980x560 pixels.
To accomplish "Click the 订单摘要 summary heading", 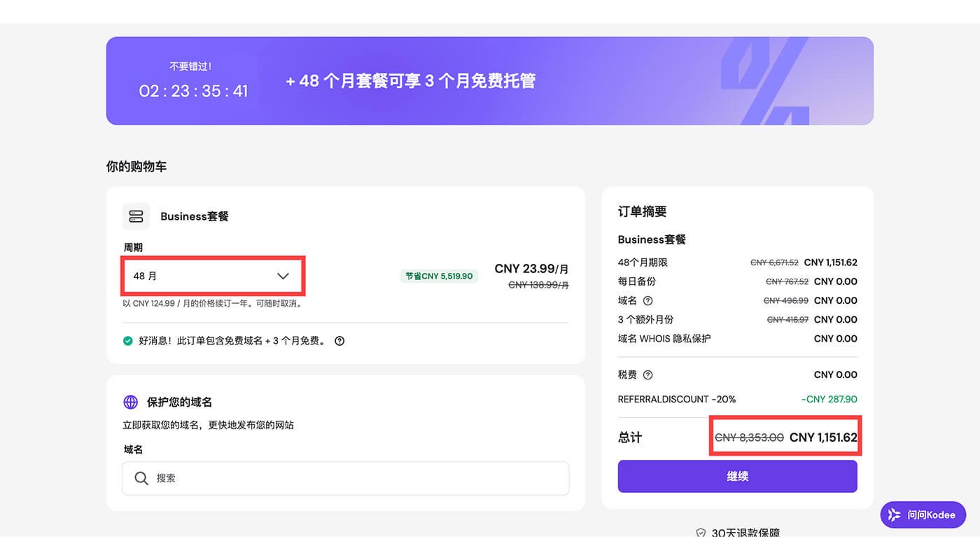I will pyautogui.click(x=642, y=211).
